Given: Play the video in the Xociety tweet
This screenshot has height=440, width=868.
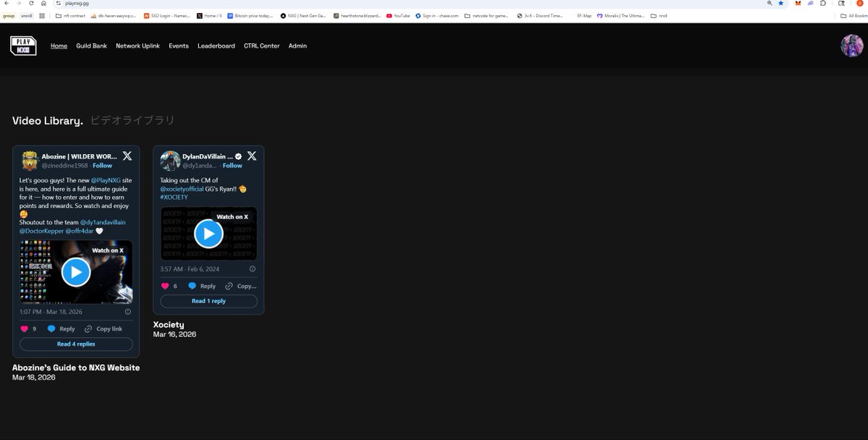Looking at the screenshot, I should 208,234.
